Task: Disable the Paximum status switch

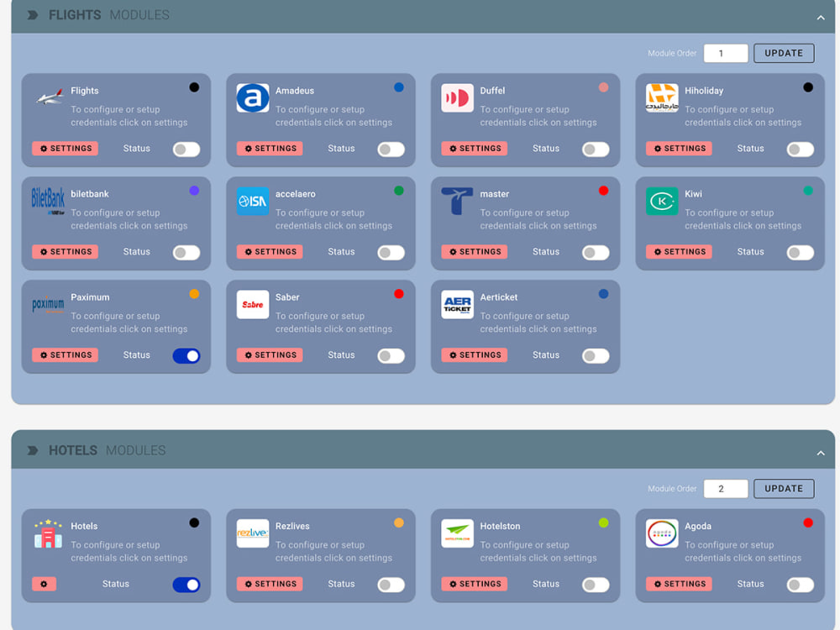Action: tap(186, 355)
